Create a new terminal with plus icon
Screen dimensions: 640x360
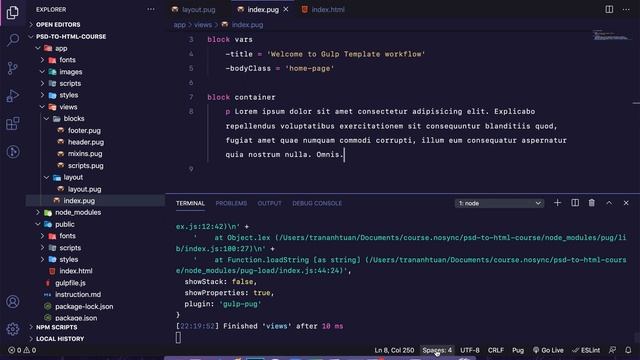557,203
